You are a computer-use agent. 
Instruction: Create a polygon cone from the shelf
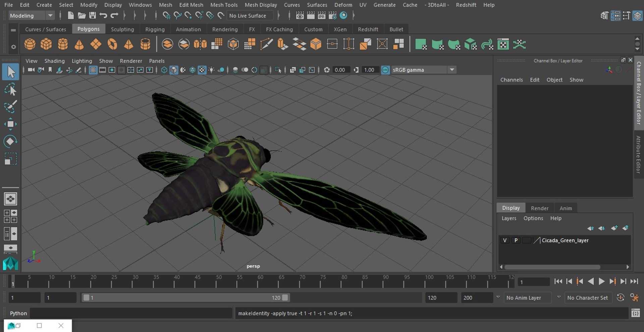coord(79,44)
